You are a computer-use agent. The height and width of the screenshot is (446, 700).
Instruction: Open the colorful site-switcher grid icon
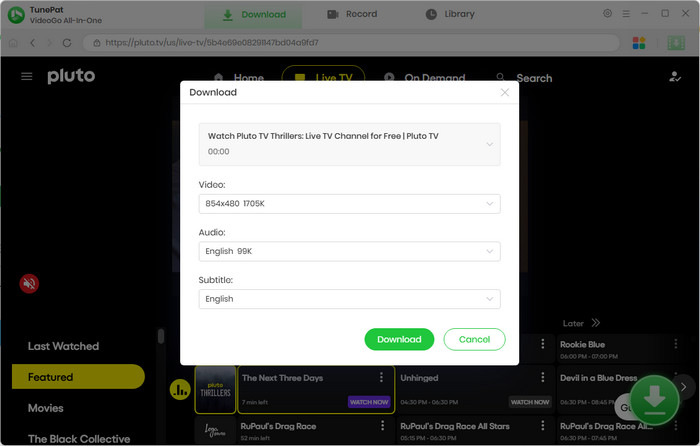(x=639, y=43)
